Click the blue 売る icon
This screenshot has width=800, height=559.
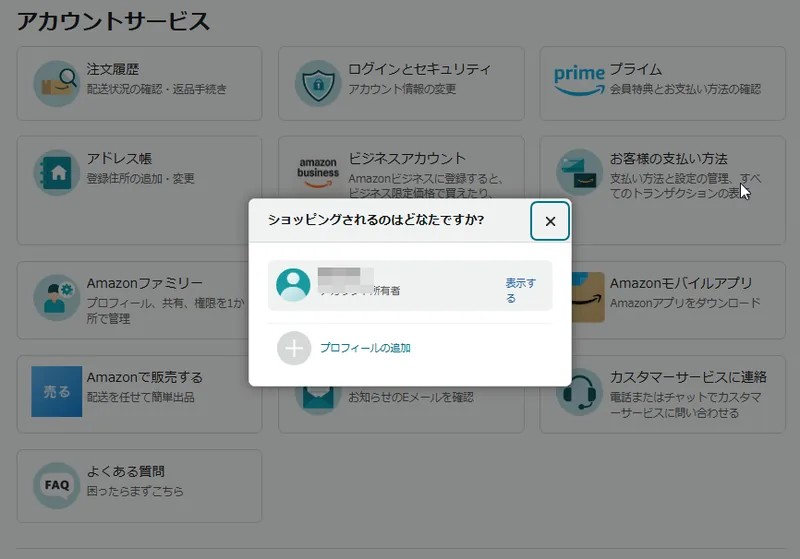coord(57,391)
